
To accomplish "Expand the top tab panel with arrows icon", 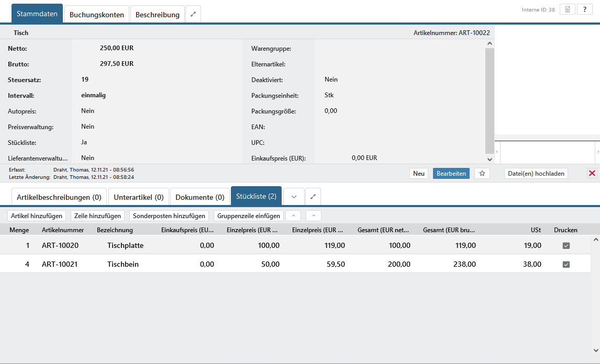I will point(193,15).
